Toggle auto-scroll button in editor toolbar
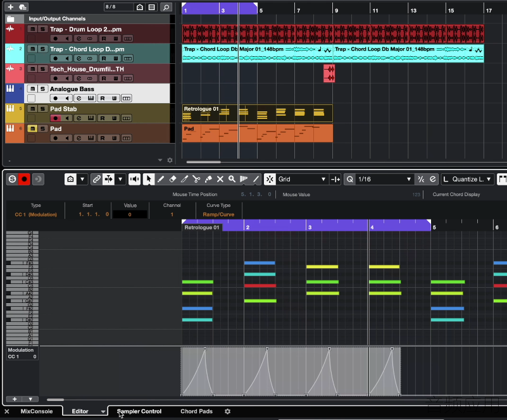Image resolution: width=507 pixels, height=420 pixels. pyautogui.click(x=109, y=179)
